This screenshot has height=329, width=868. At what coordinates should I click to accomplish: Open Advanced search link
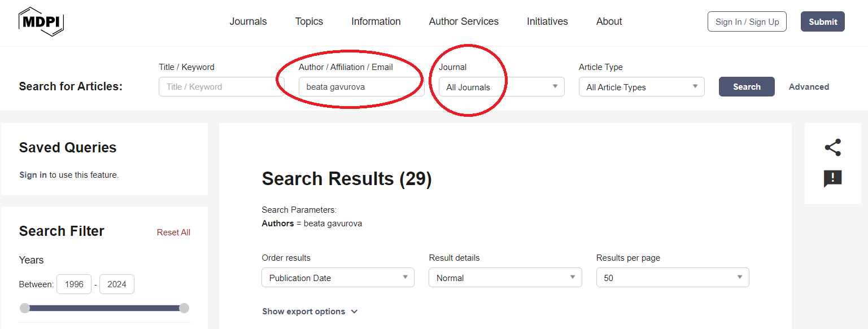[809, 87]
